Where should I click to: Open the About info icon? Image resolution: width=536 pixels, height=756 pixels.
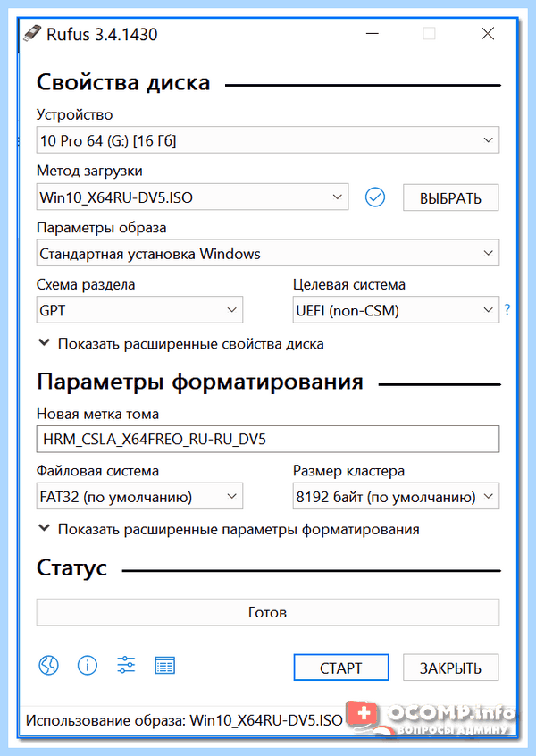tap(88, 666)
